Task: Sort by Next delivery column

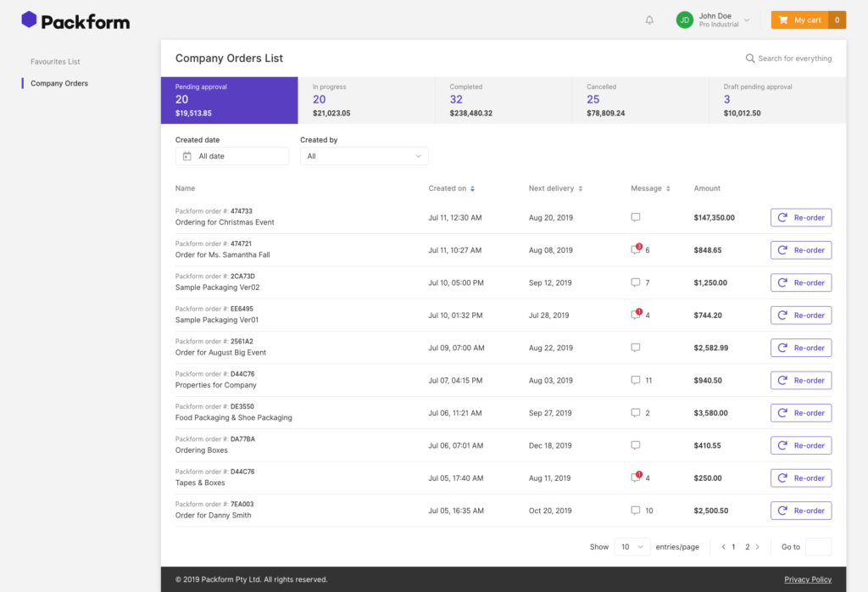Action: pos(580,189)
